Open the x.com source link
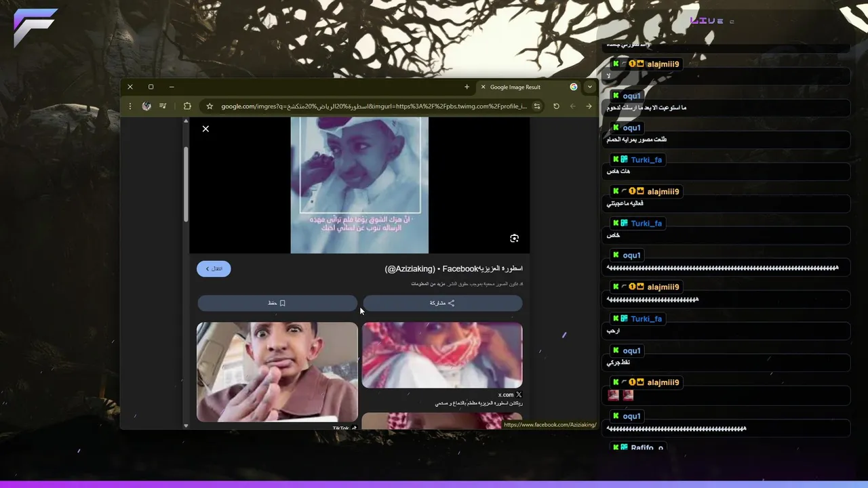This screenshot has width=868, height=488. tap(510, 394)
